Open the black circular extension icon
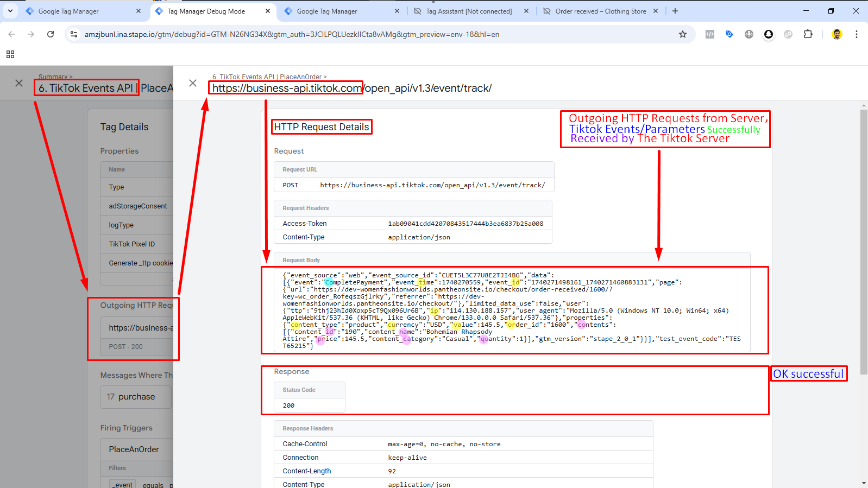The height and width of the screenshot is (488, 868). click(x=769, y=34)
